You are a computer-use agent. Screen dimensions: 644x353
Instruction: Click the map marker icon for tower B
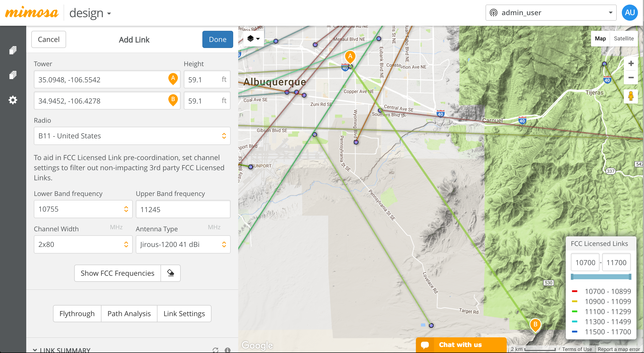pos(172,100)
